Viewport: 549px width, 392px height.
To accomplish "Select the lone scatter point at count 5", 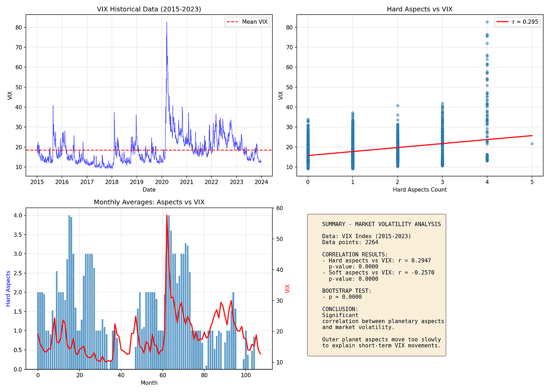I will pyautogui.click(x=532, y=144).
